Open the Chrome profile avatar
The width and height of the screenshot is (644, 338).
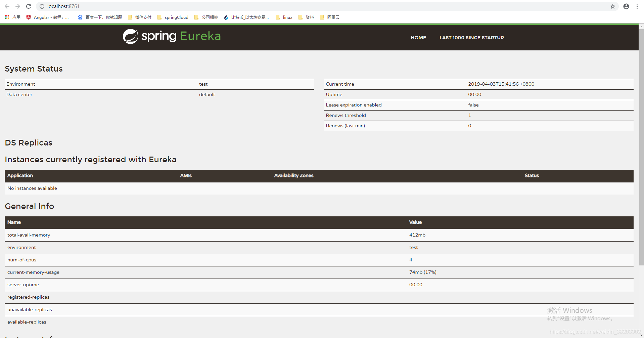626,6
